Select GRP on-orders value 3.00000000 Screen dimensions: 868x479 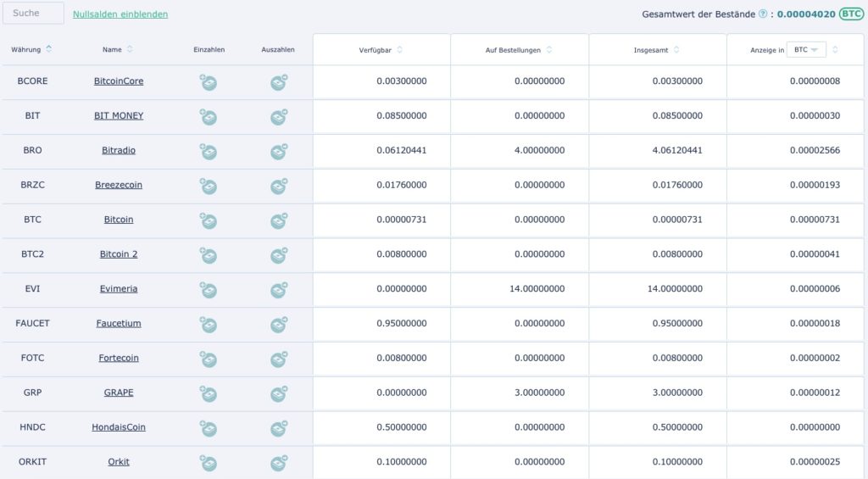pos(540,393)
